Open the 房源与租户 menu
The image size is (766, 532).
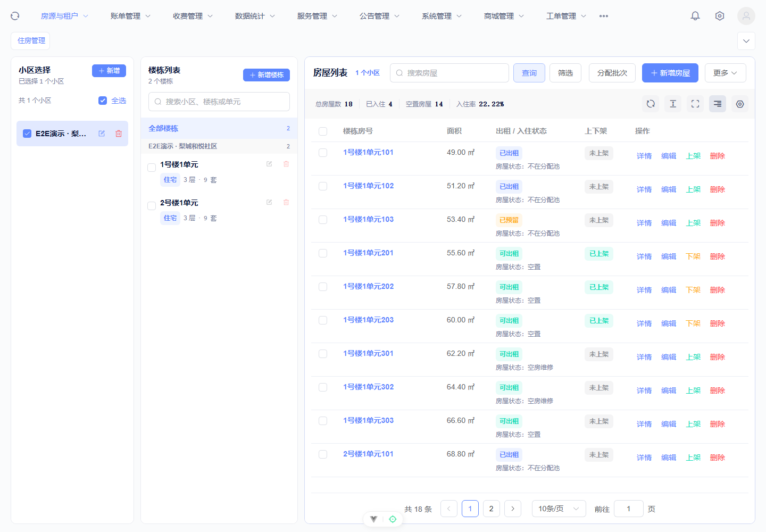pos(64,16)
